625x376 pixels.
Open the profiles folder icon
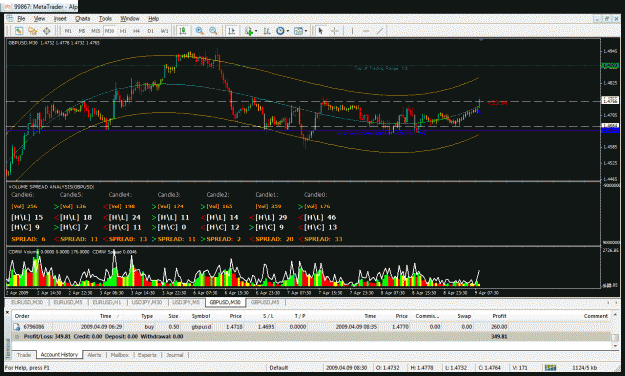pyautogui.click(x=32, y=31)
